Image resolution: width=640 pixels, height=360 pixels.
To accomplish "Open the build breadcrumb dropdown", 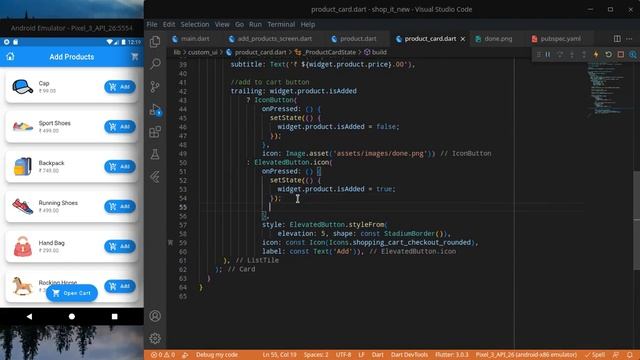I will (x=375, y=52).
